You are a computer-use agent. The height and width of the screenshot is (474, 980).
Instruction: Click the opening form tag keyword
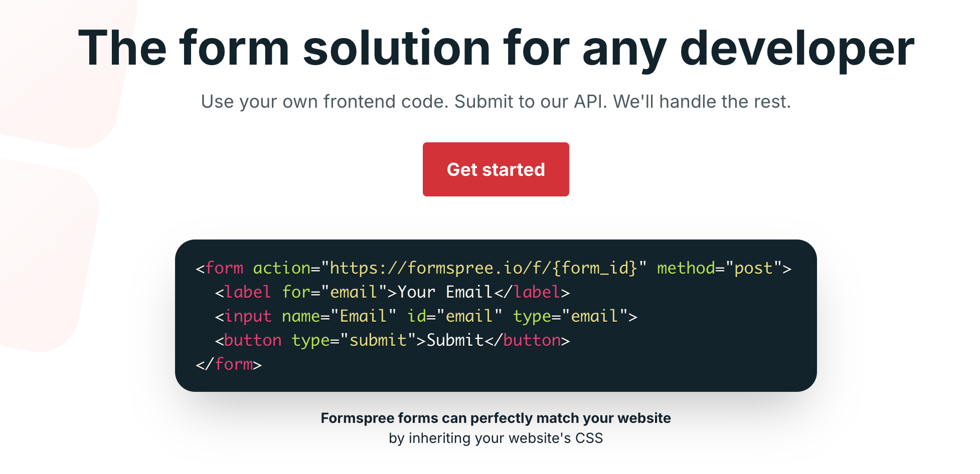tap(224, 268)
